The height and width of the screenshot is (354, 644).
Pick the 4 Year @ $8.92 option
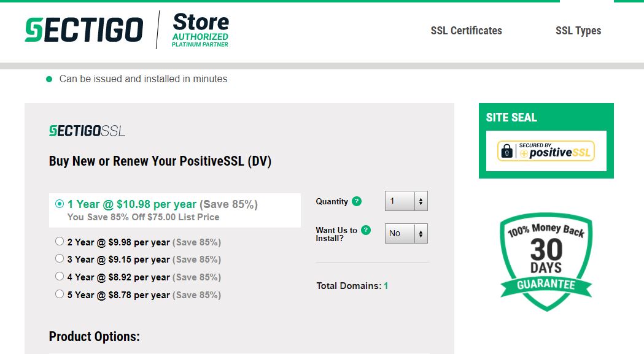(60, 276)
